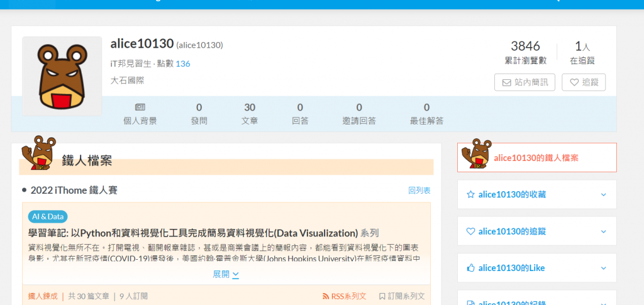Image resolution: width=644 pixels, height=305 pixels.
Task: Click the RSS feed icon
Action: click(326, 296)
